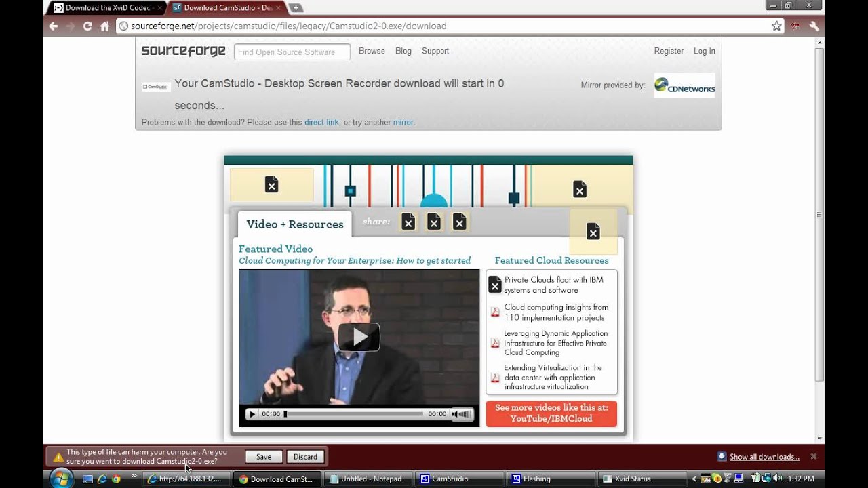Use the direct link for download
This screenshot has width=868, height=488.
point(321,123)
